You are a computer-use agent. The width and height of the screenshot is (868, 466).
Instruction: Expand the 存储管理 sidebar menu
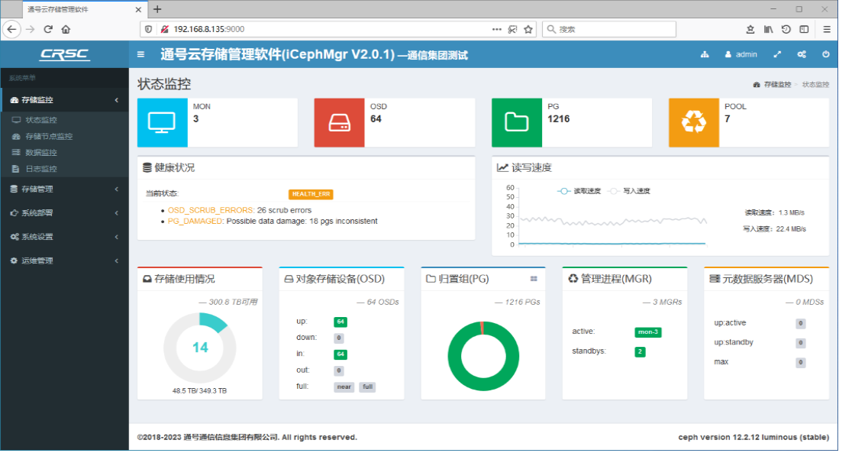64,189
